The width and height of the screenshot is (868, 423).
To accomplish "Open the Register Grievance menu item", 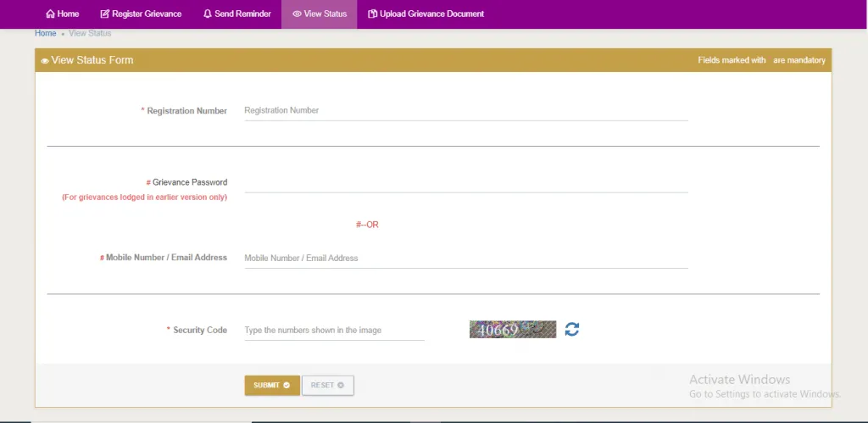I will [147, 14].
